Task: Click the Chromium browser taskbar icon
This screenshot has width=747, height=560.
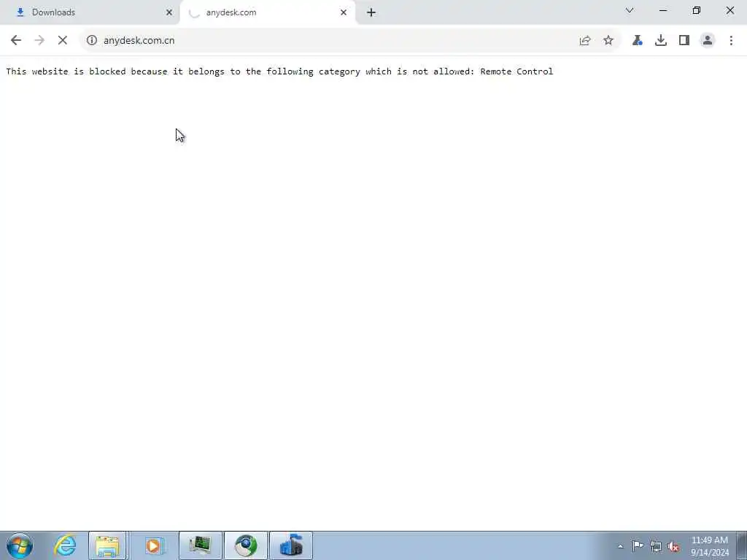Action: pos(246,545)
